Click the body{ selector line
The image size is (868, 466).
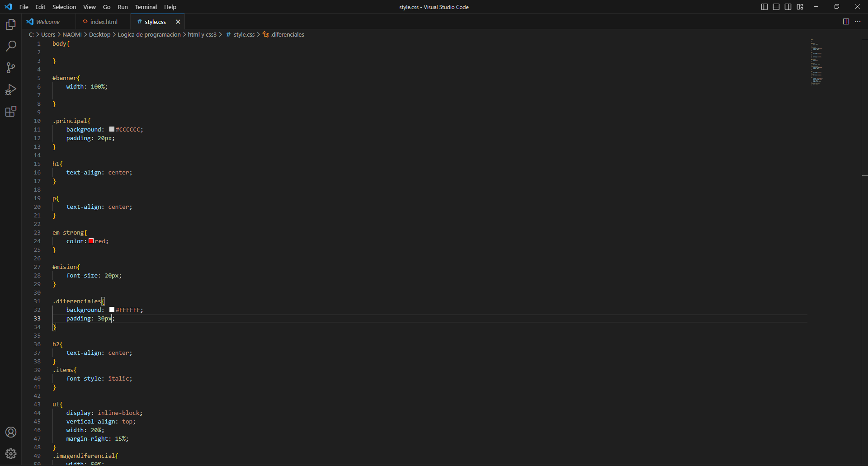pos(61,44)
